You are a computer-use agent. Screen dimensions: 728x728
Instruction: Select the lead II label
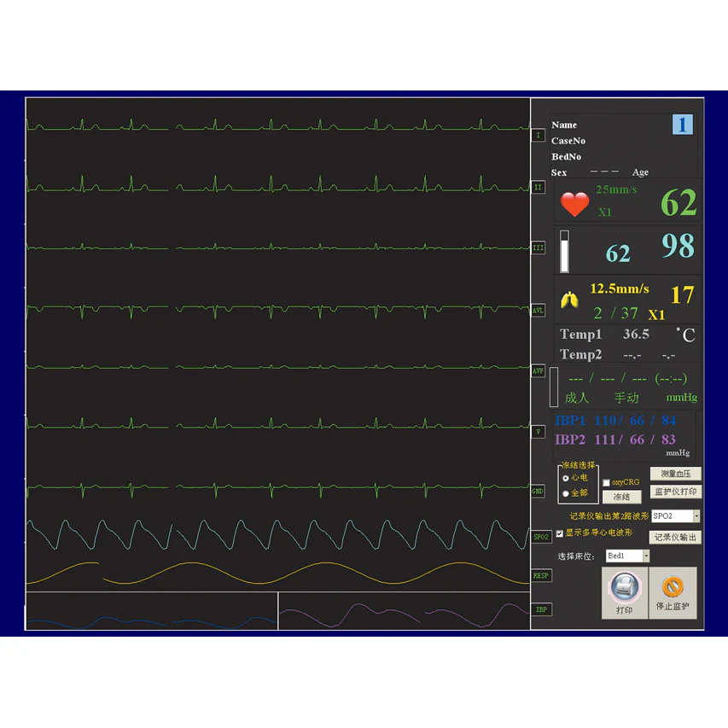tap(539, 188)
